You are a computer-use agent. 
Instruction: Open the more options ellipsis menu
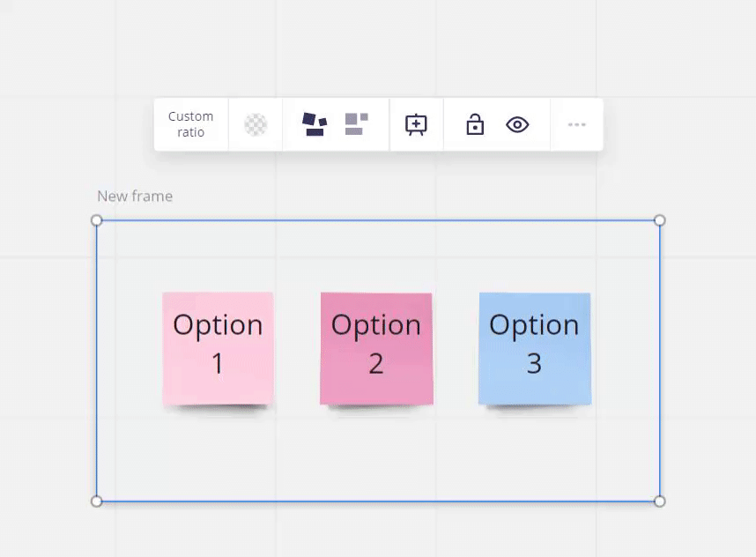[576, 124]
